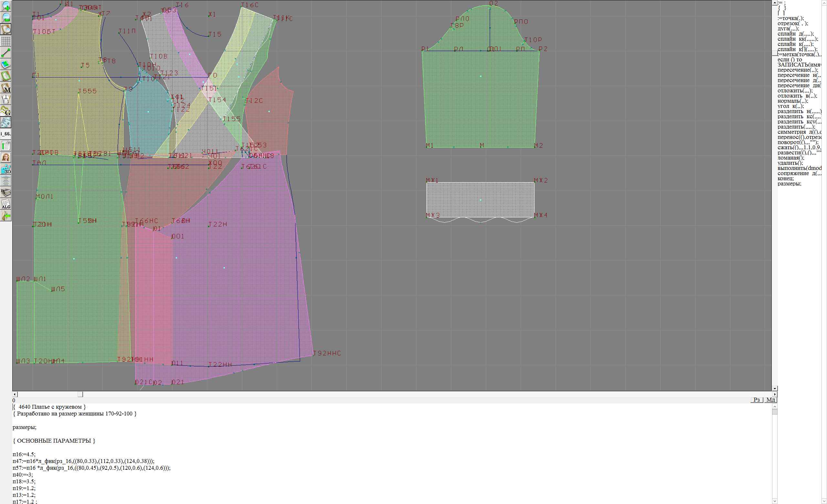Click the ALG algorithm document icon
827x504 pixels.
pos(6,204)
